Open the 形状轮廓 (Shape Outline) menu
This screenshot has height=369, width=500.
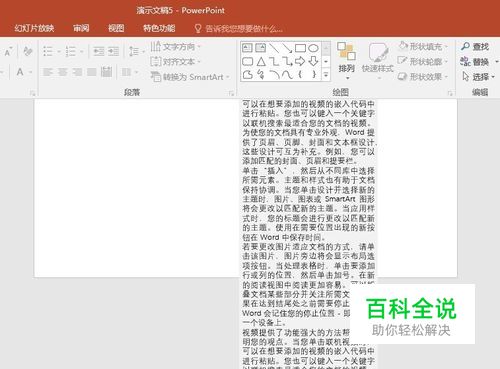(x=423, y=62)
